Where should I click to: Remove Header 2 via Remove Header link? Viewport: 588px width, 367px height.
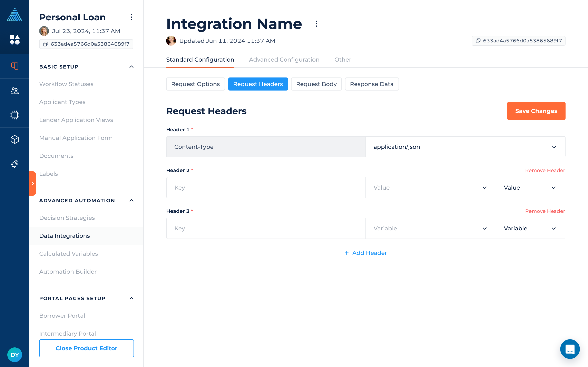pyautogui.click(x=545, y=170)
